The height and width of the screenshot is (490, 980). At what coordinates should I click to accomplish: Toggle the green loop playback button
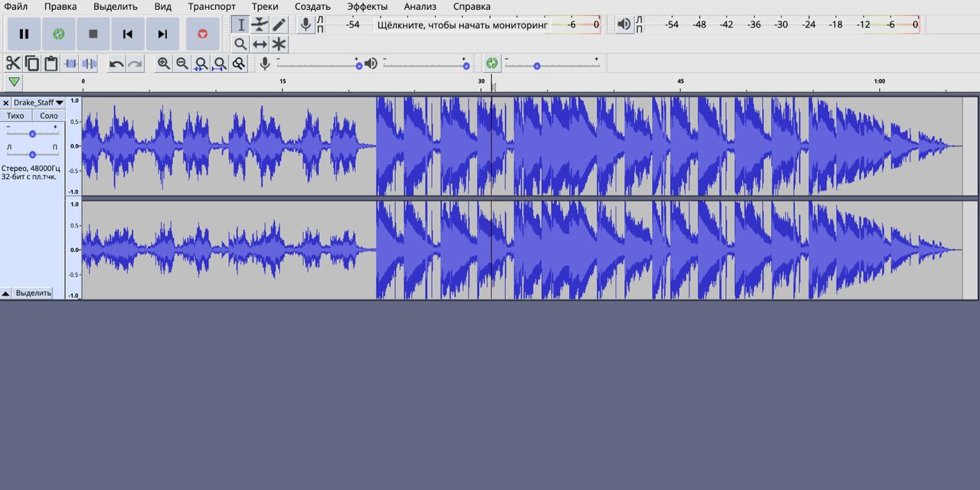(58, 34)
